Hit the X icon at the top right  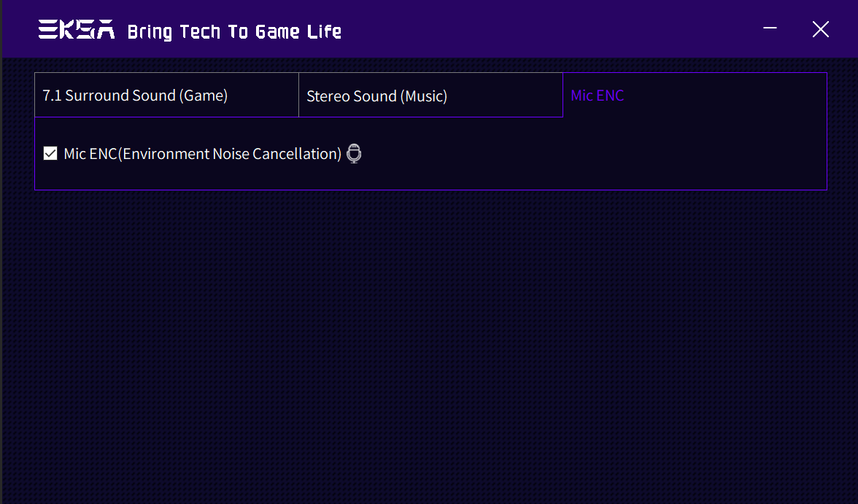[x=820, y=29]
